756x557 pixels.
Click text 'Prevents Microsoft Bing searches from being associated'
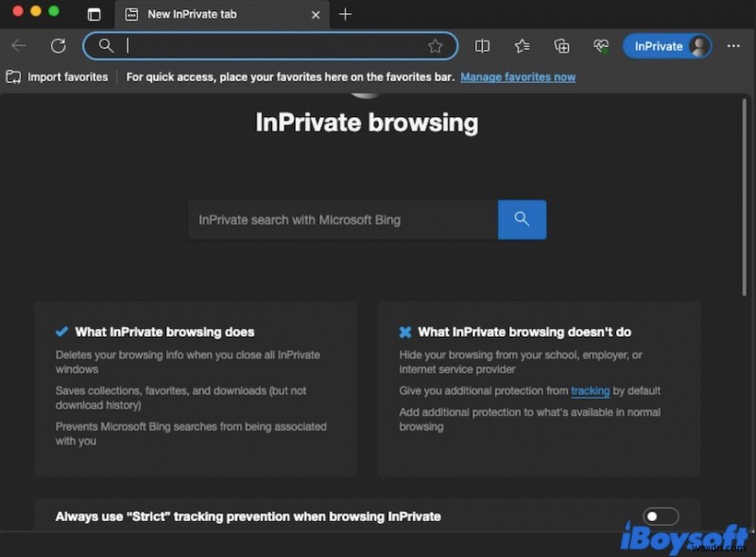[x=191, y=426]
